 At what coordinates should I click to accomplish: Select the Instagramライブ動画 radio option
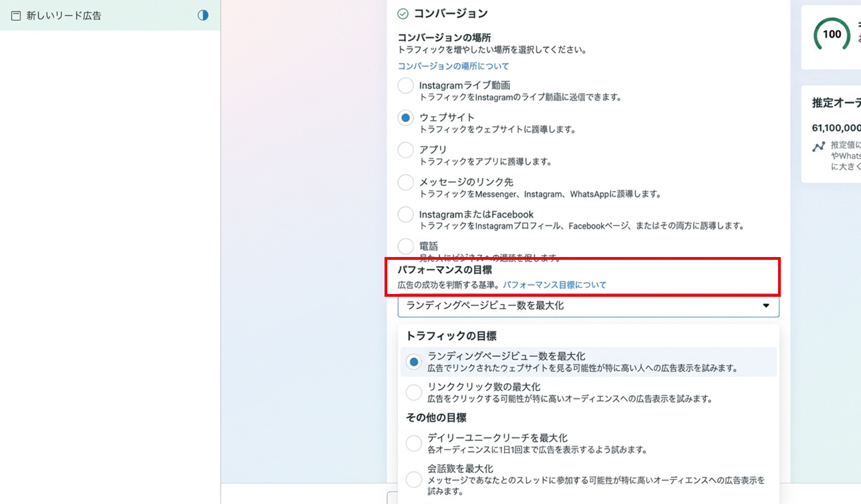[x=405, y=86]
